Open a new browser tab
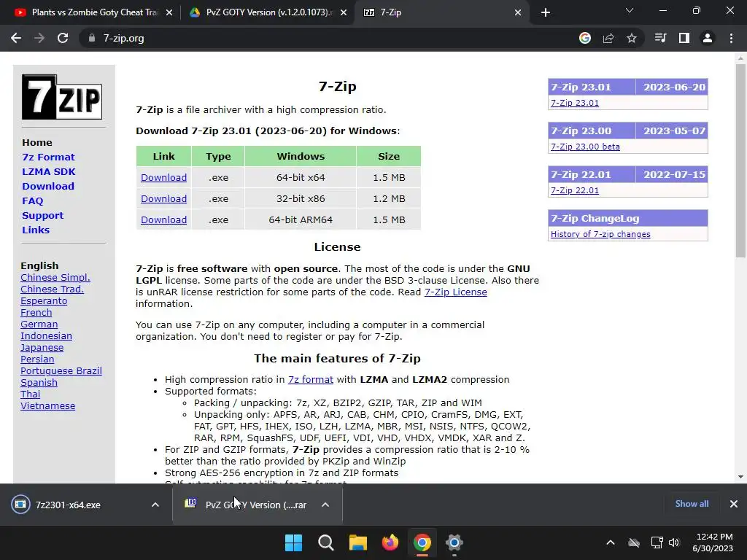 click(546, 12)
